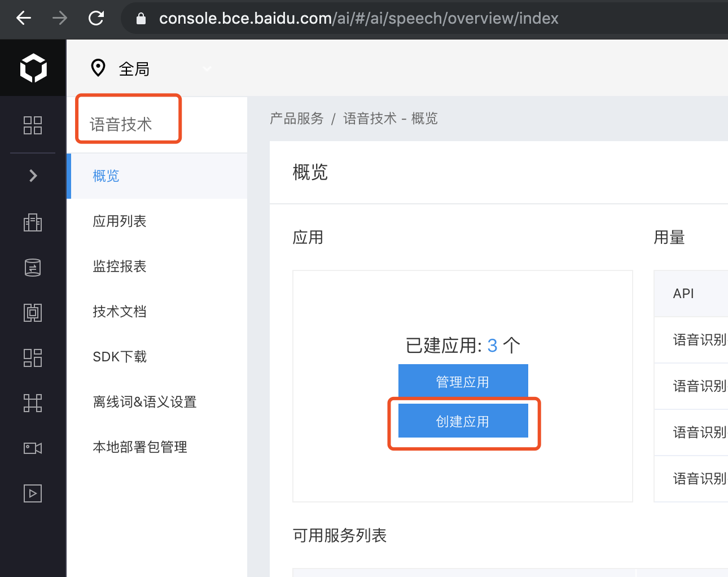
Task: Open four-squares dashboard icon in dark sidebar
Action: [33, 125]
